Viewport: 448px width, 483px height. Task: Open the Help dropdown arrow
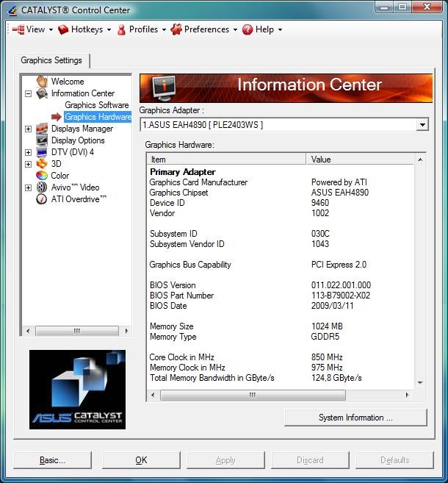click(x=280, y=30)
